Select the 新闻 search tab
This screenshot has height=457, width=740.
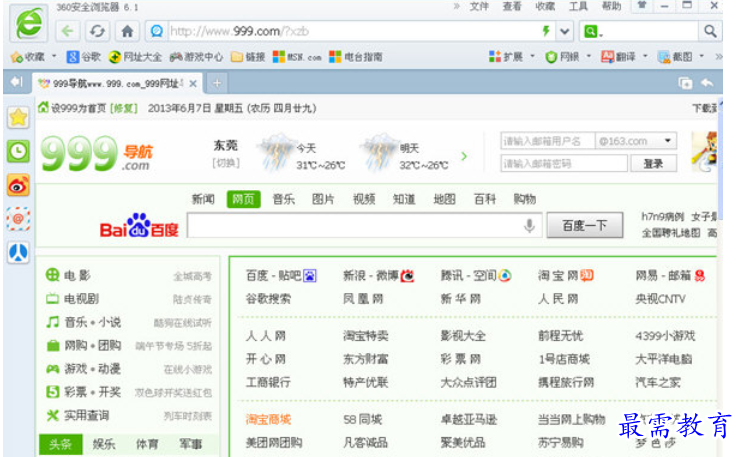pyautogui.click(x=203, y=199)
